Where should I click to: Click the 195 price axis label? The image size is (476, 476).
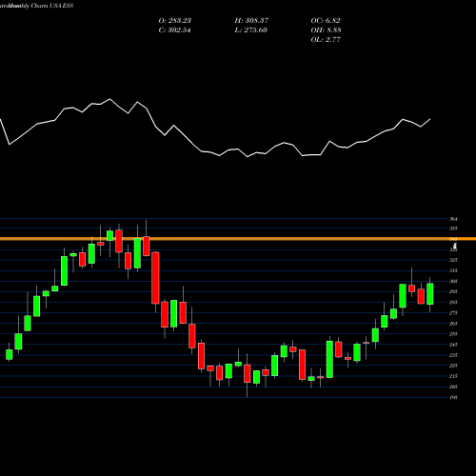[453, 397]
